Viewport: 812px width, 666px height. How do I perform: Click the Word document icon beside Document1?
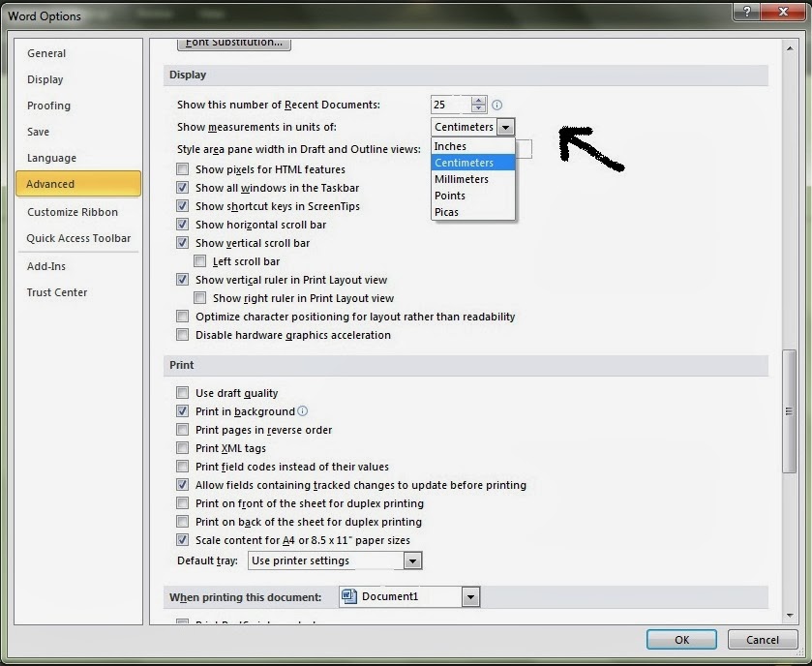(349, 596)
